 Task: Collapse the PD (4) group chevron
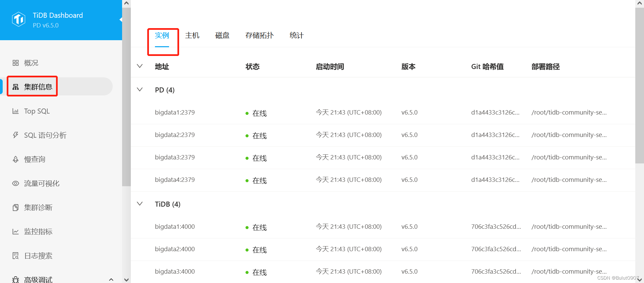point(140,89)
